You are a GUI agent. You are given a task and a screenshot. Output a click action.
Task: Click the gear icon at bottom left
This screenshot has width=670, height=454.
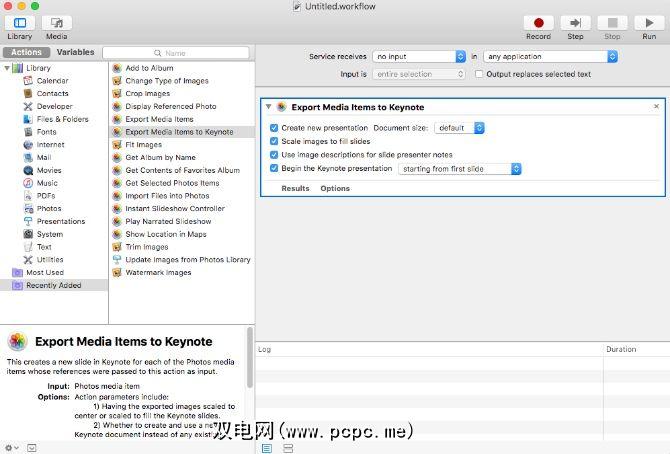(11, 448)
